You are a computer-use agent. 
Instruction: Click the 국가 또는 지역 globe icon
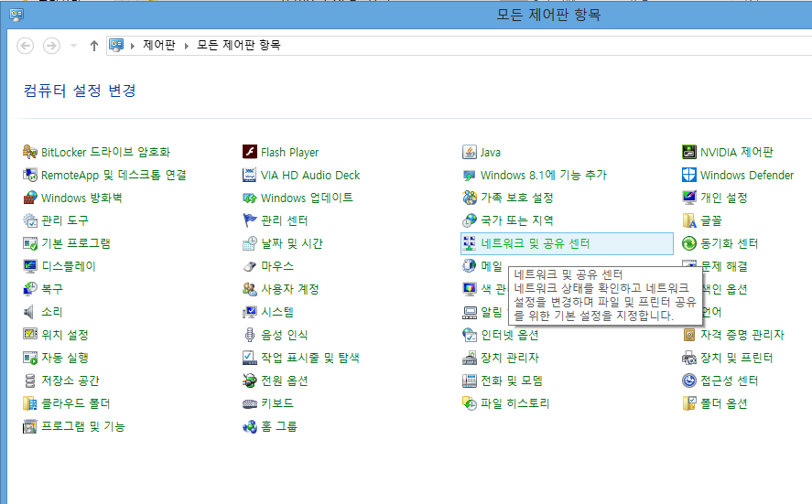pos(470,220)
